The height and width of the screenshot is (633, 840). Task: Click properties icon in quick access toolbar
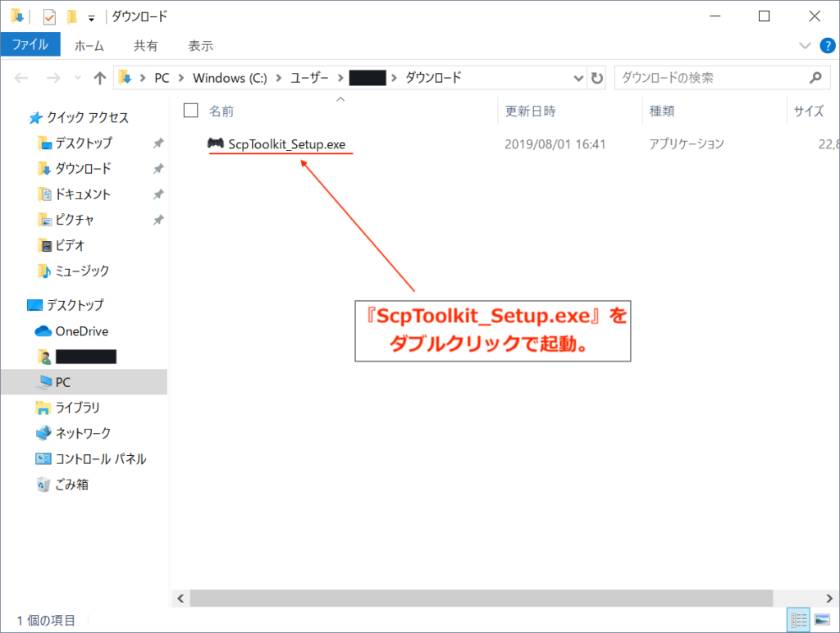[x=48, y=17]
